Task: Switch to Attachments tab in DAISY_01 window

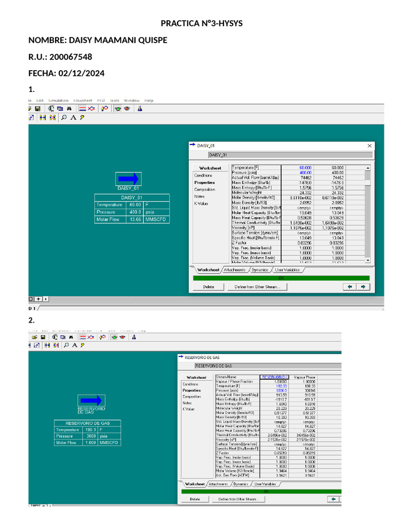Action: (x=235, y=270)
